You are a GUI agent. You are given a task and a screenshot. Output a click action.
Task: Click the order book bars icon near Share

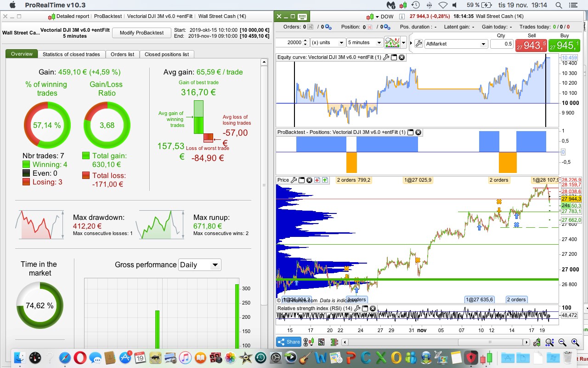[x=334, y=342]
